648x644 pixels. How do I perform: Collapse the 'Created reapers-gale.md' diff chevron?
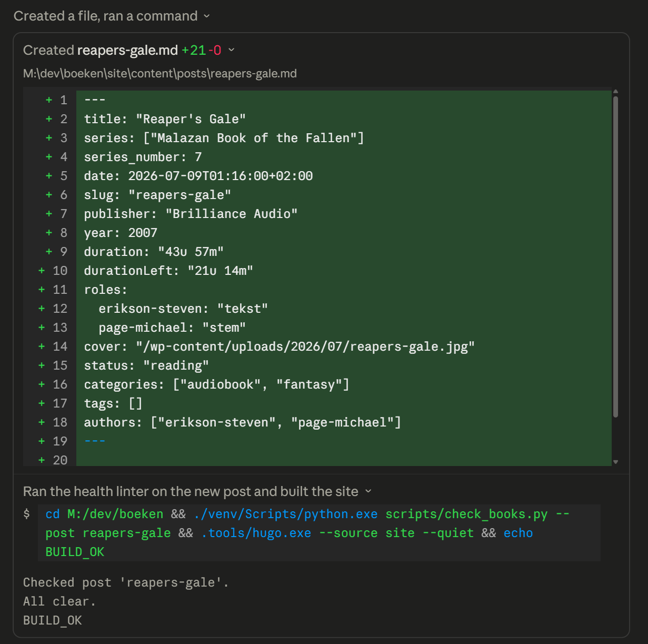point(231,50)
